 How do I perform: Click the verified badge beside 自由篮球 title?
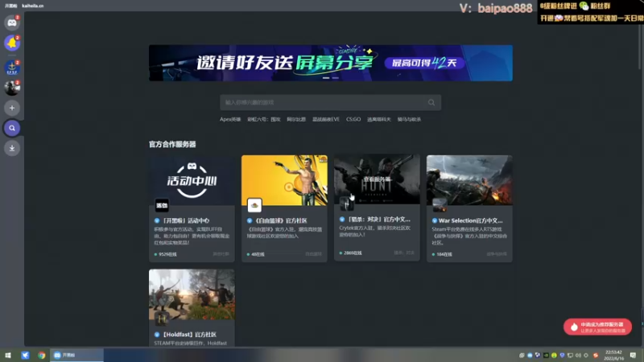click(250, 220)
